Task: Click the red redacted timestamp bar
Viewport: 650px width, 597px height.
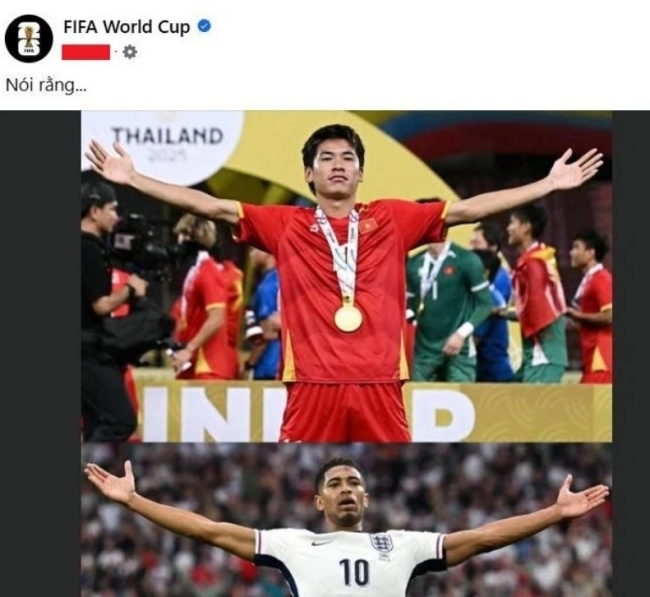Action: 86,52
